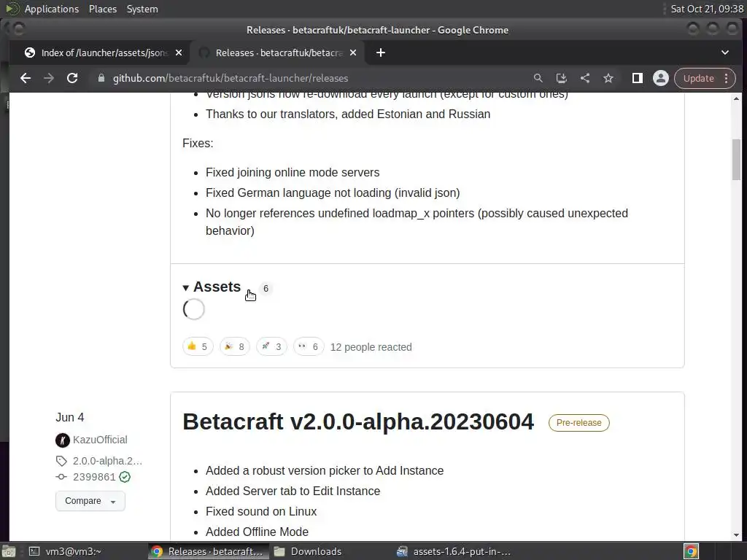747x560 pixels.
Task: Switch to assets-1.6.4-put-in archive window
Action: (455, 551)
